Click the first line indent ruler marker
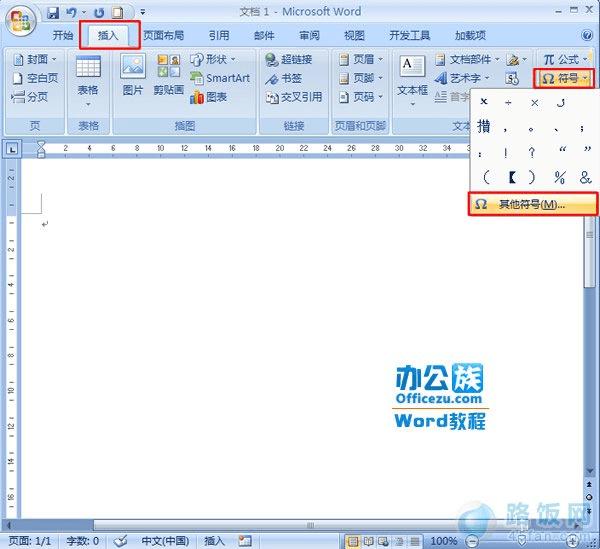Viewport: 600px width, 549px height. tap(41, 145)
